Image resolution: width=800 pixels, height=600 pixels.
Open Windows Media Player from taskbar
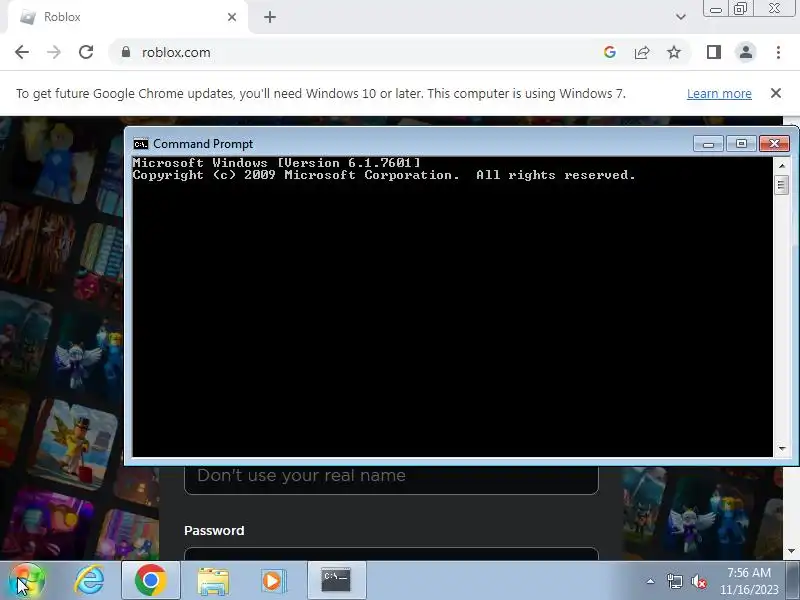coord(274,580)
